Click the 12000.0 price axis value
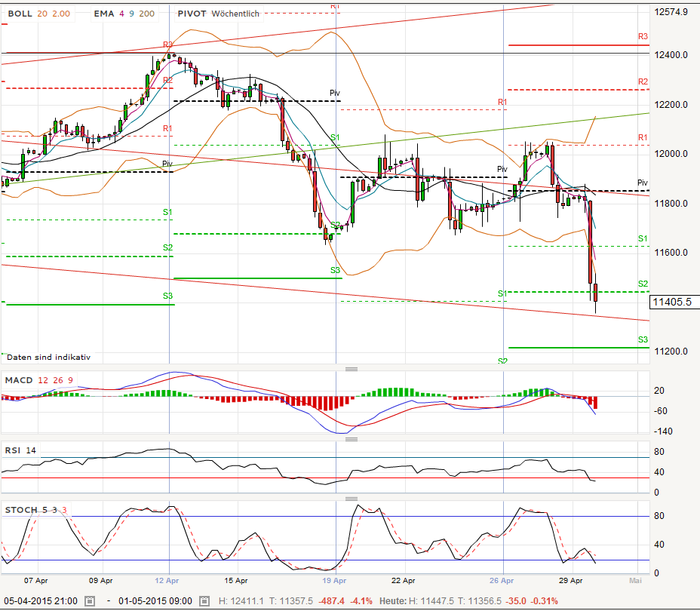Image resolution: width=700 pixels, height=611 pixels. pos(671,154)
